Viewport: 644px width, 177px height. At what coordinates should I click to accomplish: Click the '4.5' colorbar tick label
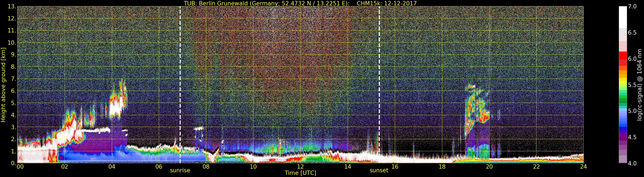click(632, 137)
